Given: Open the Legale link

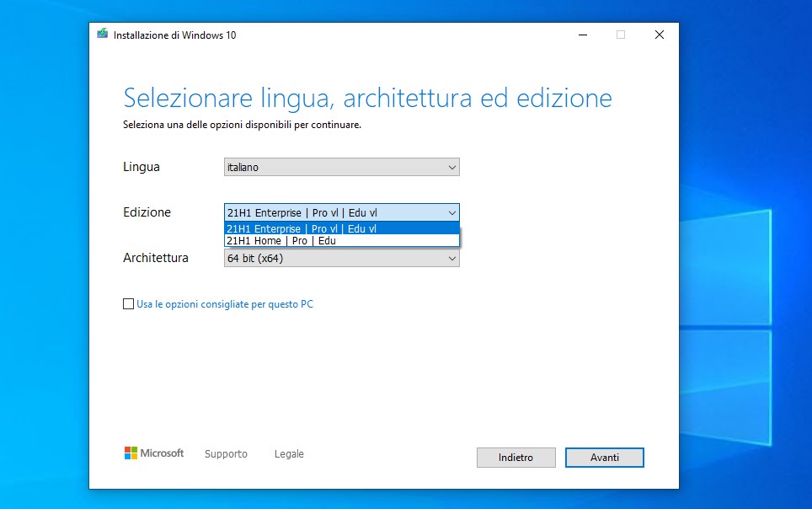Looking at the screenshot, I should [x=289, y=454].
